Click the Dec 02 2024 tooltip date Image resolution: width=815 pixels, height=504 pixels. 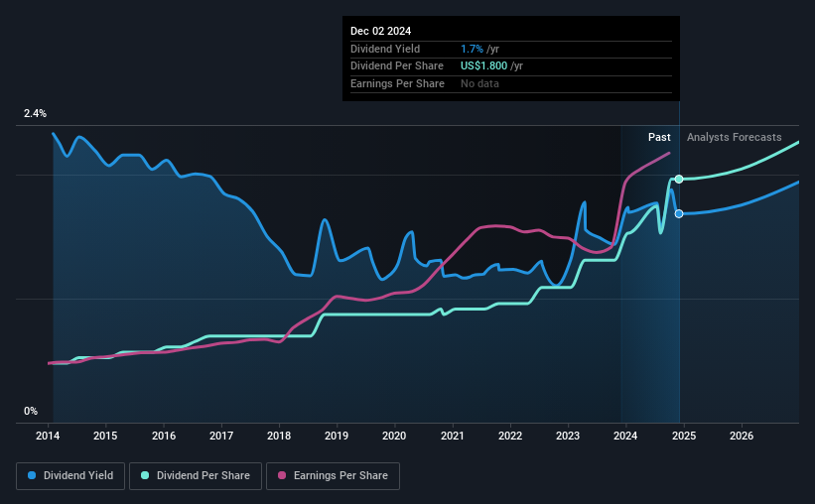coord(380,31)
